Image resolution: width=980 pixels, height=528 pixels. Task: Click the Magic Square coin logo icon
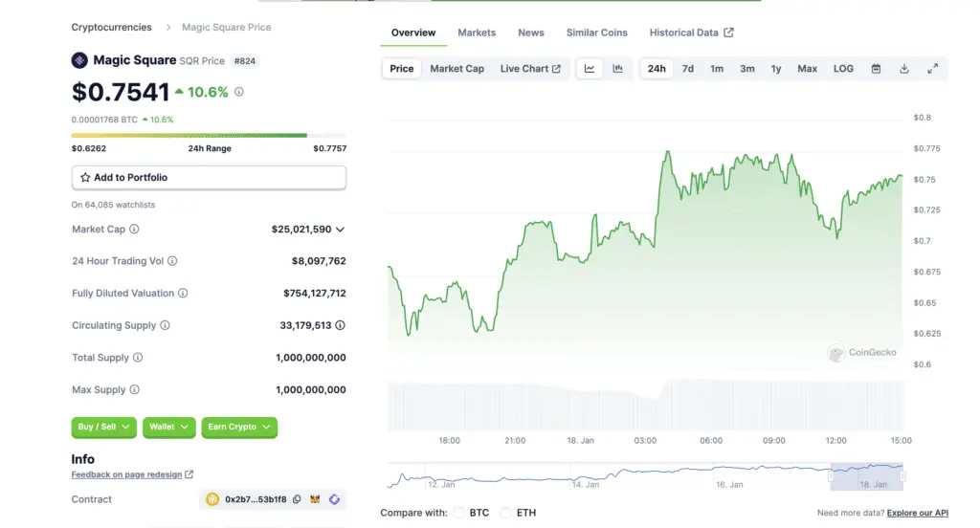click(x=79, y=60)
